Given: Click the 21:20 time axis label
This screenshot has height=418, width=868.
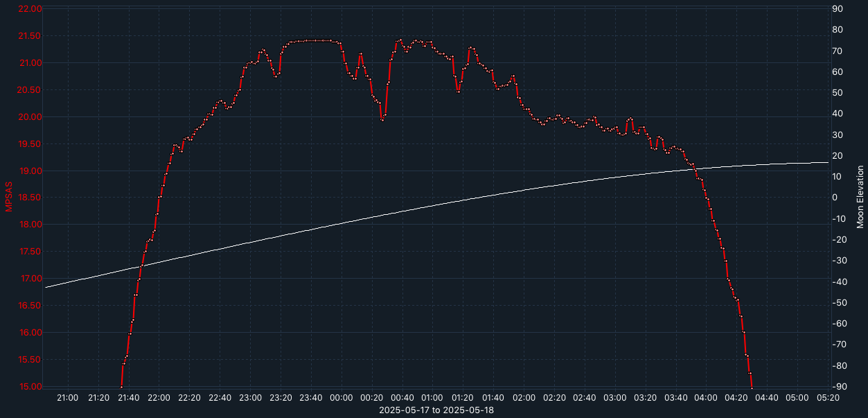Looking at the screenshot, I should (x=98, y=398).
